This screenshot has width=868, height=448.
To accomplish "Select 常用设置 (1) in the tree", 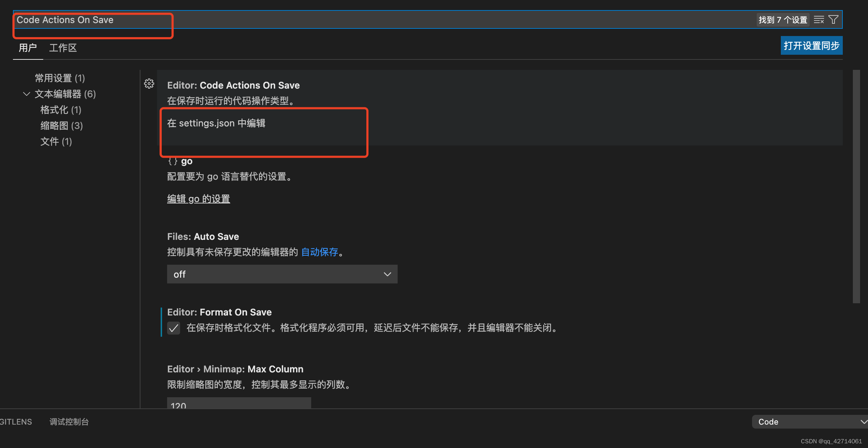I will coord(60,78).
